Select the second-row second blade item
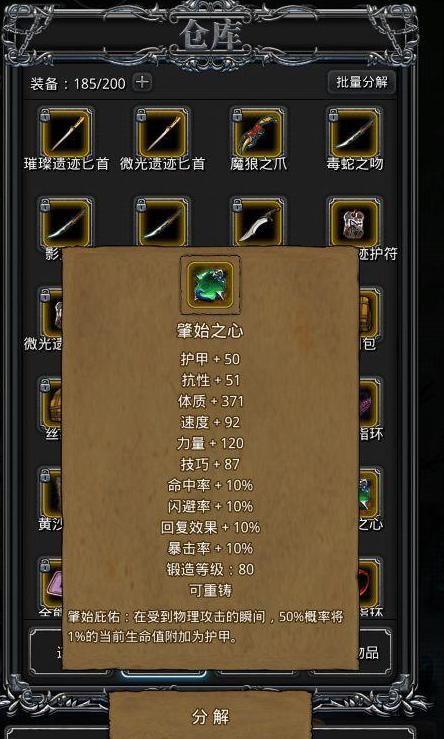444x739 pixels. (x=163, y=222)
